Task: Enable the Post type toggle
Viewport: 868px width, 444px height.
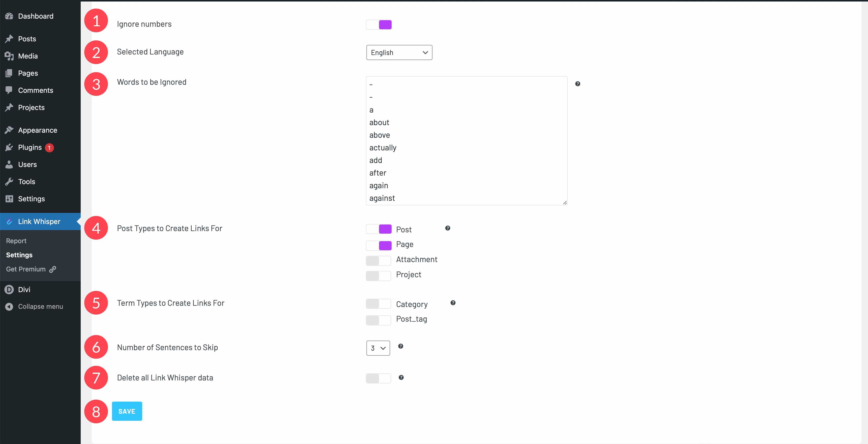Action: pyautogui.click(x=379, y=229)
